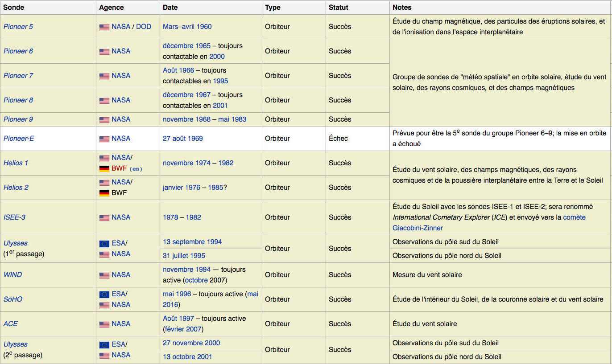Click the German flag in Helios 1 row
Screen dimensions: 612x364
click(104, 169)
